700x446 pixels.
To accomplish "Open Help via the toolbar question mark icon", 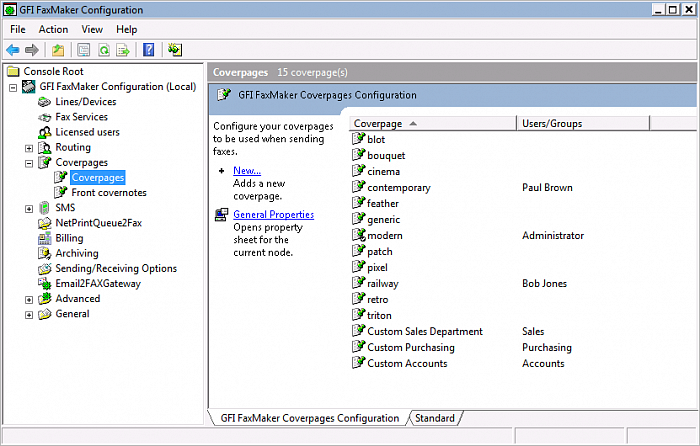I will coord(148,49).
